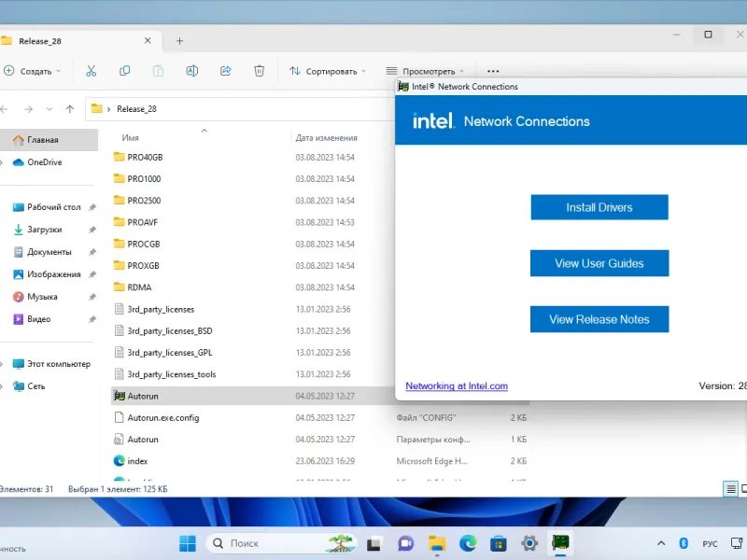Click the Rename icon in toolbar
The width and height of the screenshot is (747, 560).
(x=192, y=71)
